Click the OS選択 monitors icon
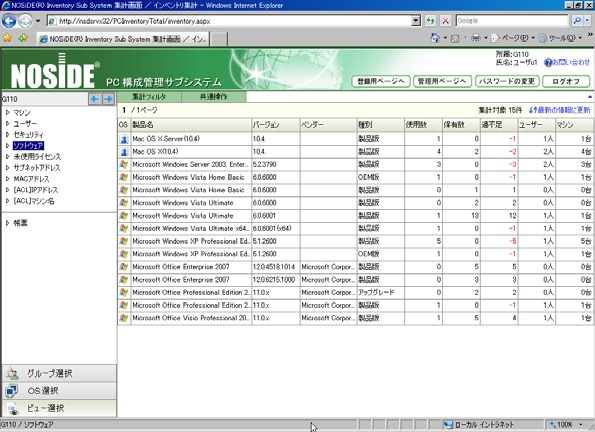 coord(12,391)
